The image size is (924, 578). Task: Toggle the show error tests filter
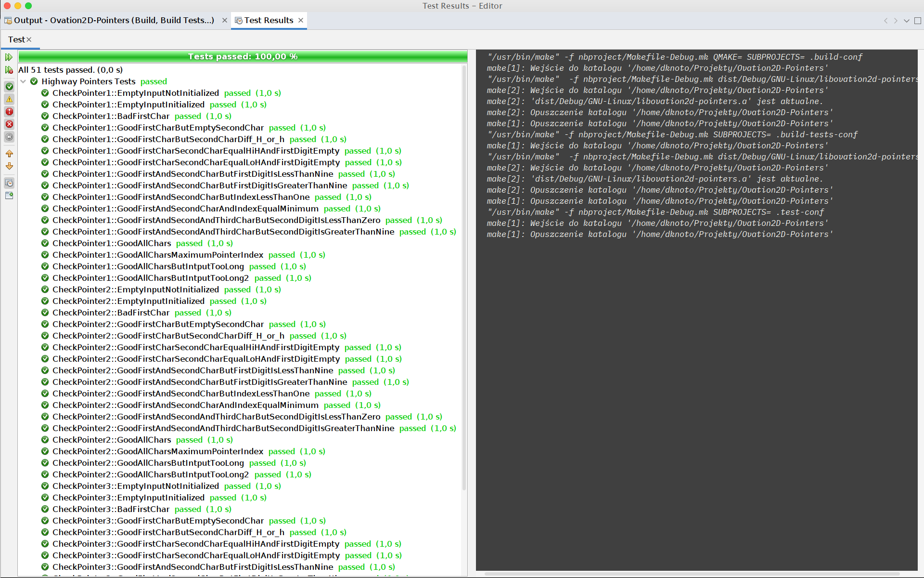click(9, 124)
